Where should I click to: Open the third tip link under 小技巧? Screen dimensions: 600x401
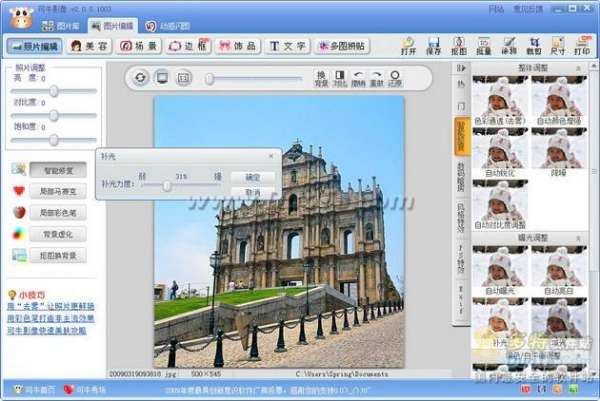click(47, 331)
